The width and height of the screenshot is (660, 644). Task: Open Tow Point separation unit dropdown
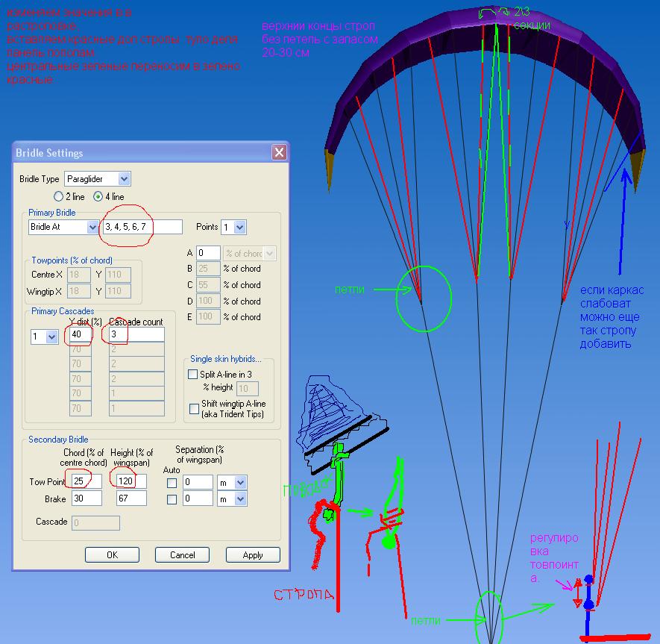coord(239,483)
